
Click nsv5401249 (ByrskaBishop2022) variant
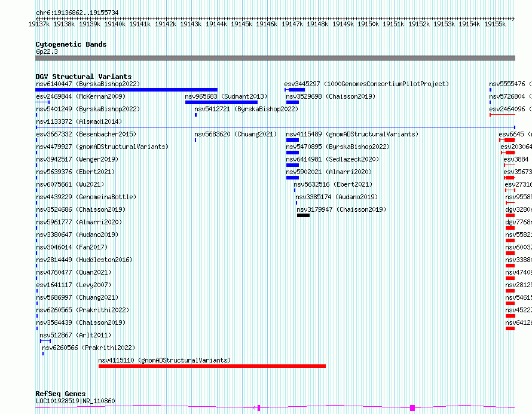(88, 109)
